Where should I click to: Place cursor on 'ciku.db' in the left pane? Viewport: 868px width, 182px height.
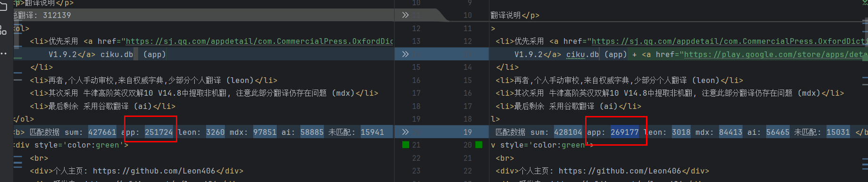point(116,55)
